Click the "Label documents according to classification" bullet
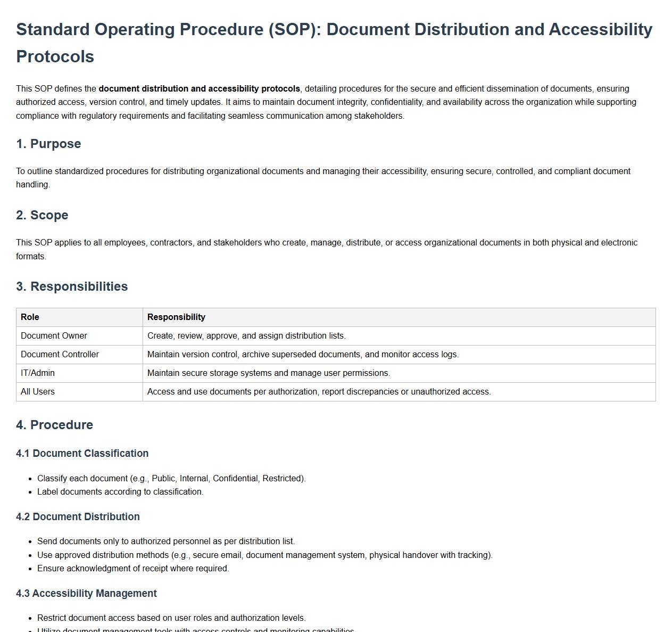This screenshot has width=672, height=632. point(120,491)
